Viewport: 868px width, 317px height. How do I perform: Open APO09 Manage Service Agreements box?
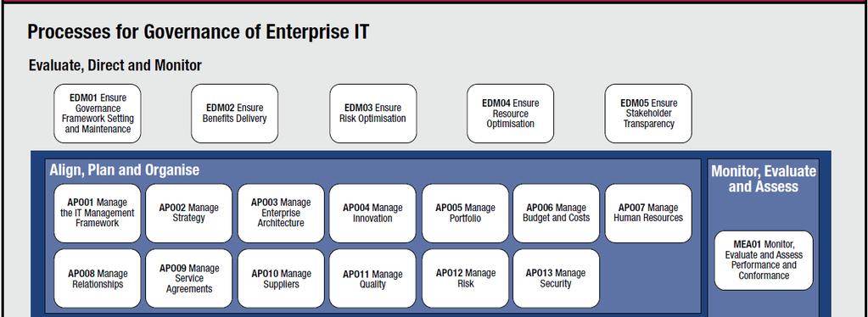(x=188, y=278)
